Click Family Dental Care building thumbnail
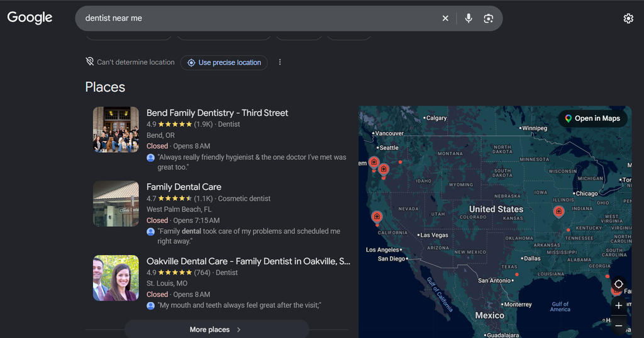 point(116,203)
